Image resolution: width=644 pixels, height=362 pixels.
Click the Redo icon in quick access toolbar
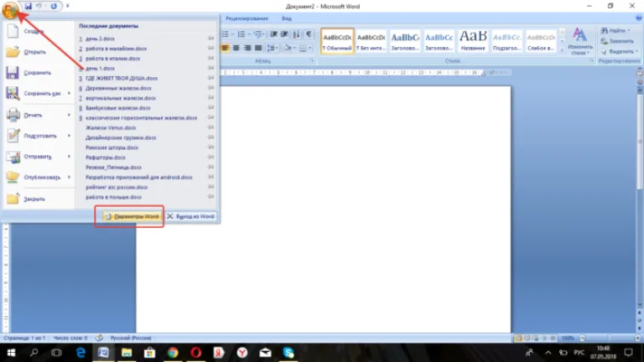coord(54,6)
